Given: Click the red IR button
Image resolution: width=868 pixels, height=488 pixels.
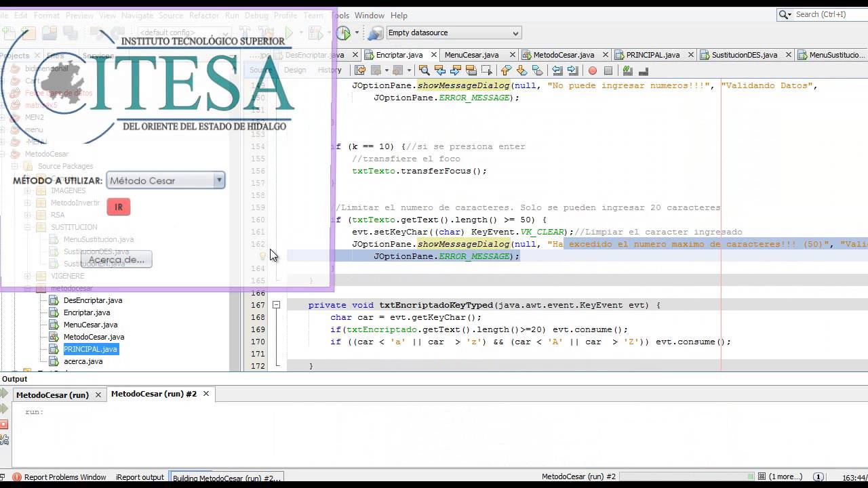Looking at the screenshot, I should (x=119, y=207).
